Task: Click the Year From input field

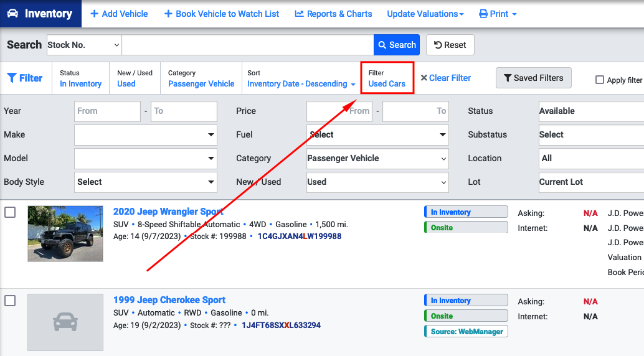Action: [107, 111]
